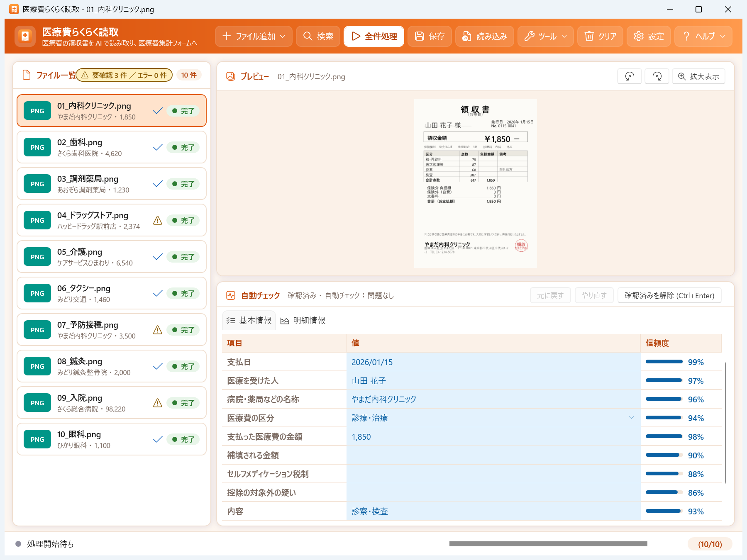Click rotate left icon in preview header
Viewport: 747px width, 560px height.
point(630,76)
